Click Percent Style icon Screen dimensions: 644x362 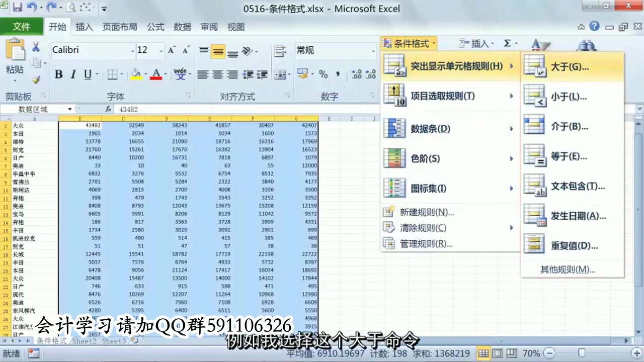click(x=323, y=74)
